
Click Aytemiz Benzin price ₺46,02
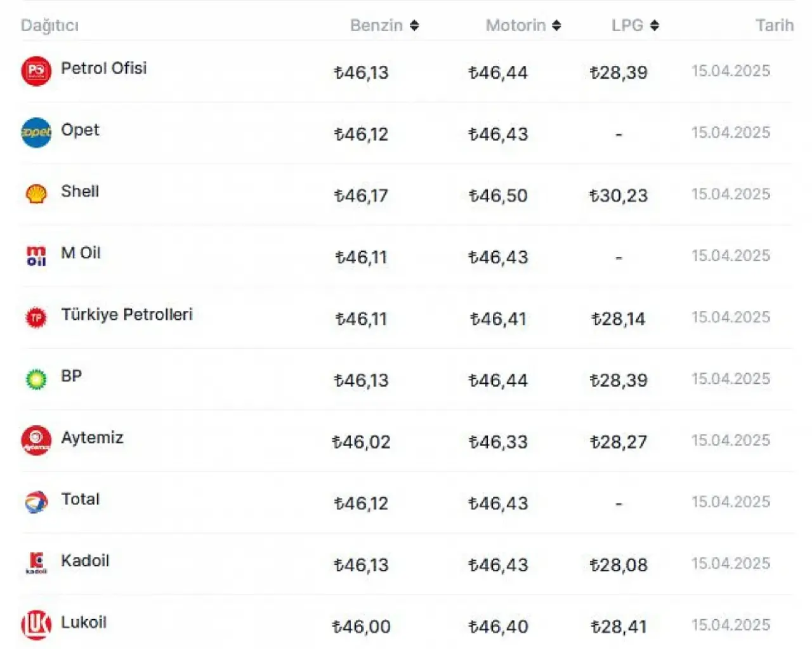click(361, 442)
